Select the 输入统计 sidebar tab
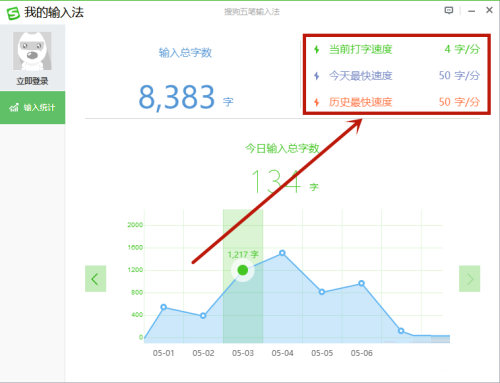Viewport: 500px width, 383px height. pyautogui.click(x=32, y=107)
